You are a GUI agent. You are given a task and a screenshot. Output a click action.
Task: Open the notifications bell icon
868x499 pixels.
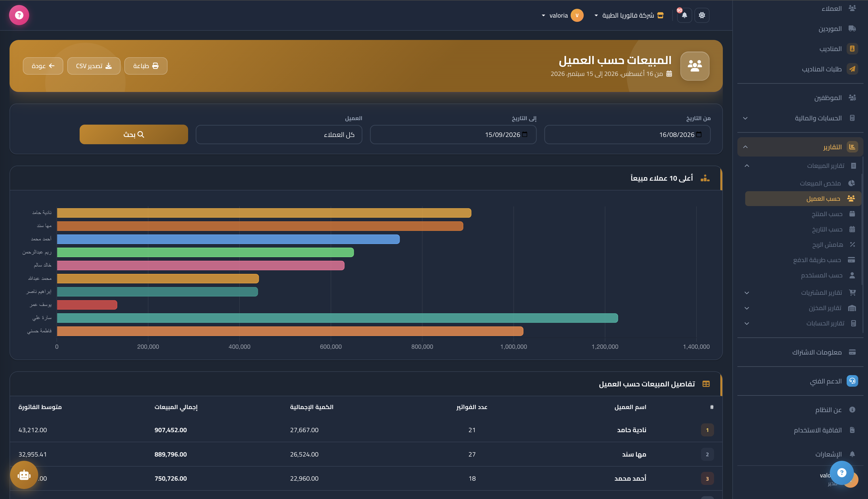click(x=684, y=15)
